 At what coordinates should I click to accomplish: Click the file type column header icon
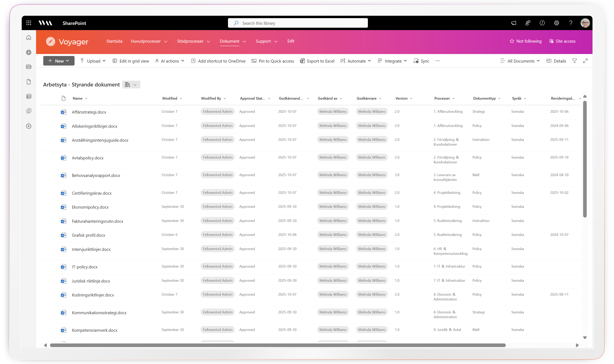click(x=64, y=98)
